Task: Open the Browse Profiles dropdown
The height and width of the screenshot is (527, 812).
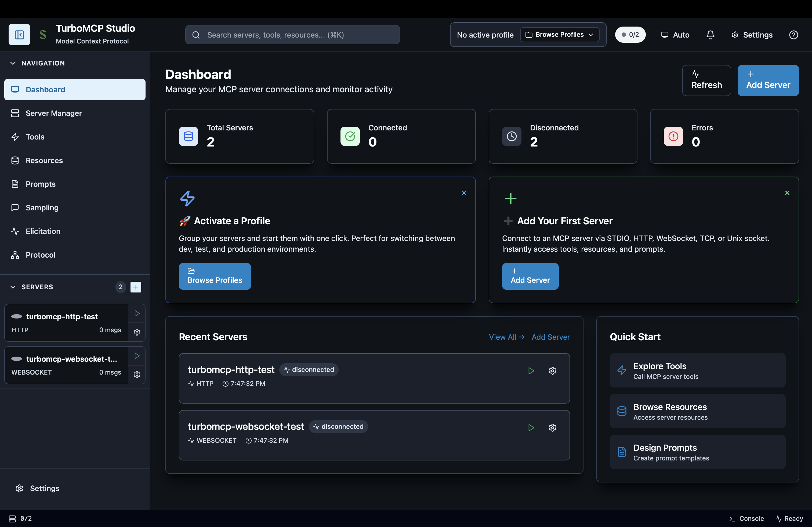Action: (x=559, y=34)
